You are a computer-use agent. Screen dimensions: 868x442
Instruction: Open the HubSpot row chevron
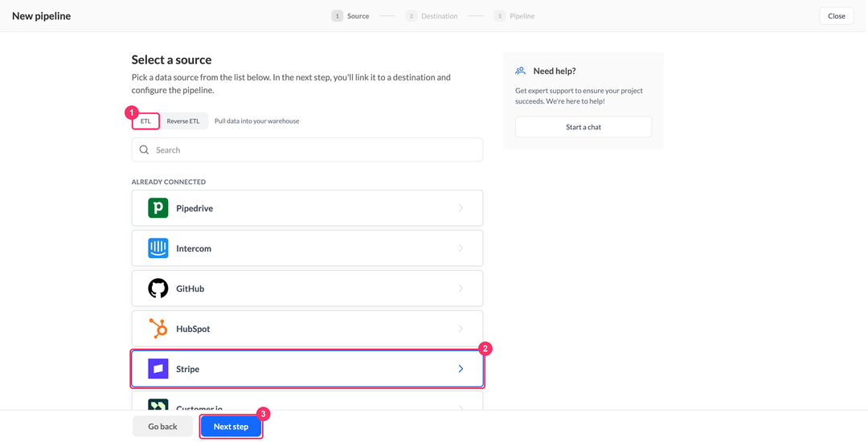461,329
